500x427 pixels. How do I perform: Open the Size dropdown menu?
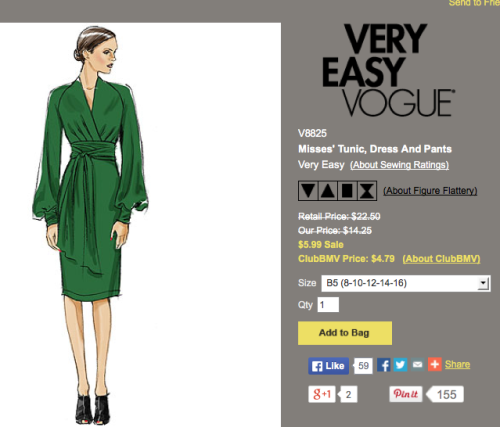406,283
